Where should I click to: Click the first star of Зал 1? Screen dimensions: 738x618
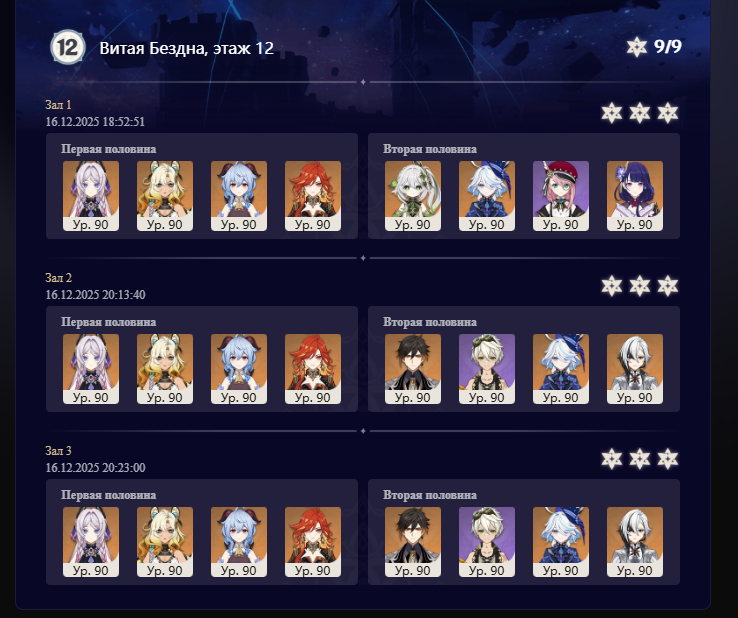[x=611, y=113]
